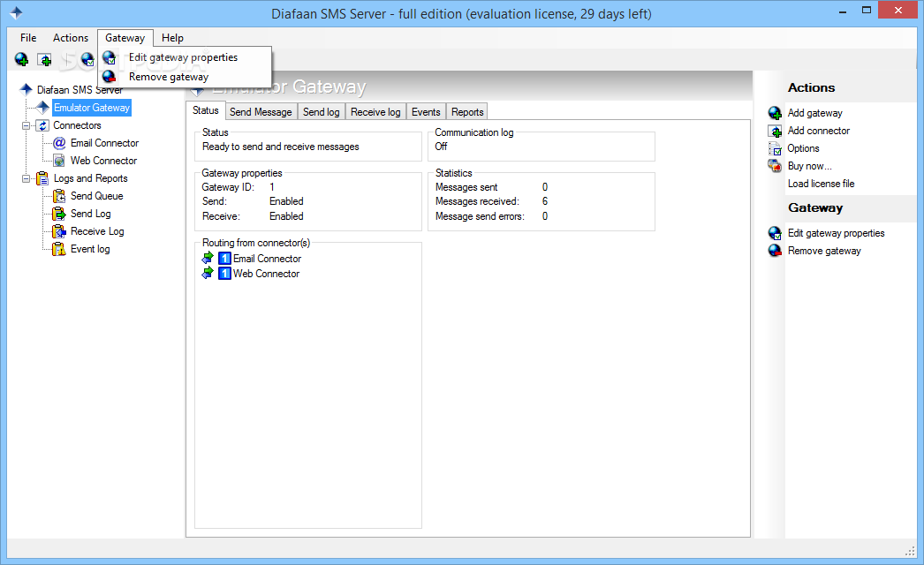Click Edit gateway properties icon in Gateway panel
This screenshot has height=565, width=924.
775,233
